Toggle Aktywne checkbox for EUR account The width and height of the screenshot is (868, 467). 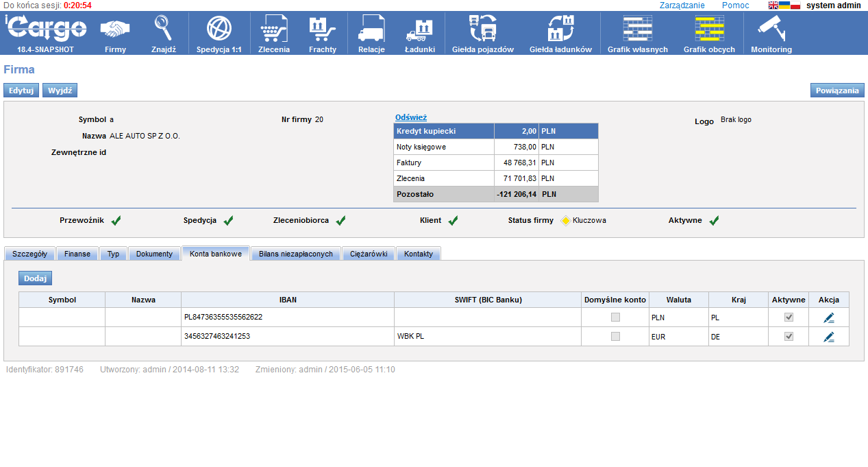coord(789,337)
